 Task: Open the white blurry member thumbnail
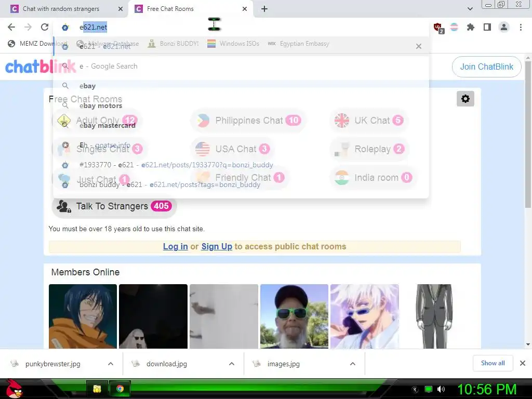[x=223, y=316]
